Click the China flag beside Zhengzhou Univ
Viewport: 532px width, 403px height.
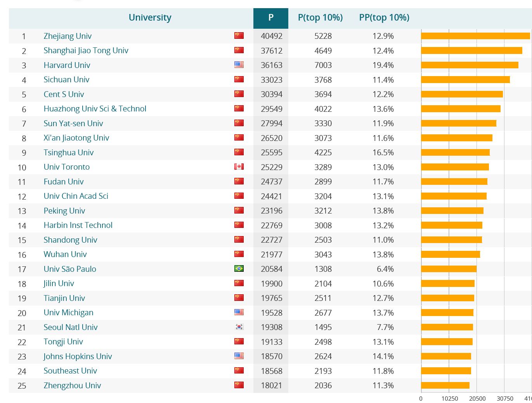pos(239,385)
